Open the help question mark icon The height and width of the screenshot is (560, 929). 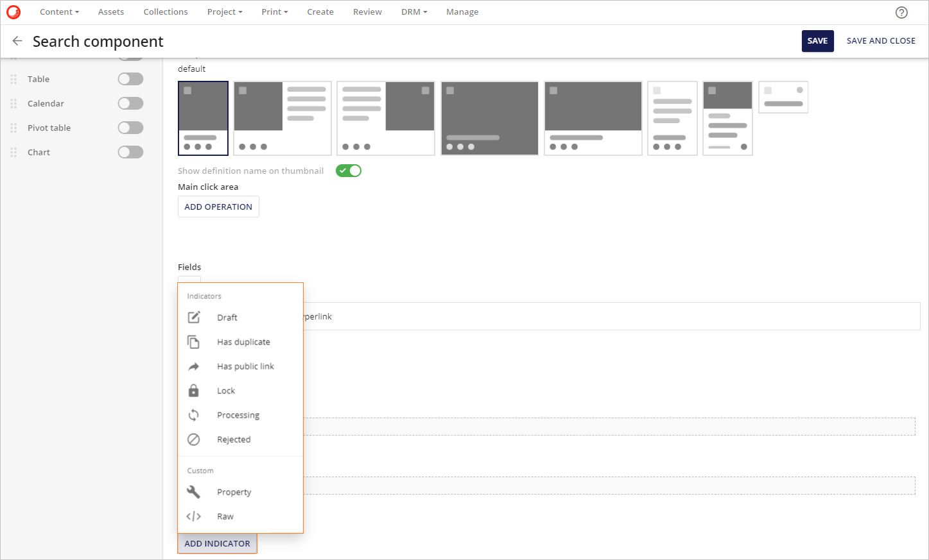pos(901,12)
